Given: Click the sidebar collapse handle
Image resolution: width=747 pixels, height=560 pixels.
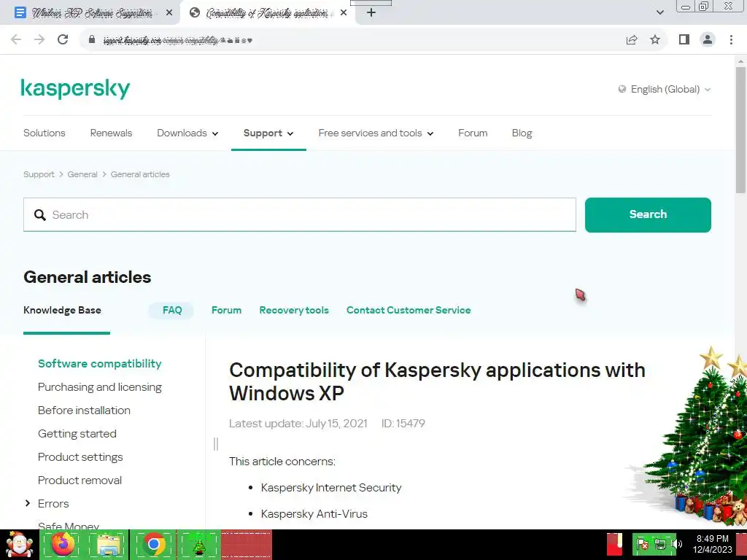Looking at the screenshot, I should (x=216, y=444).
